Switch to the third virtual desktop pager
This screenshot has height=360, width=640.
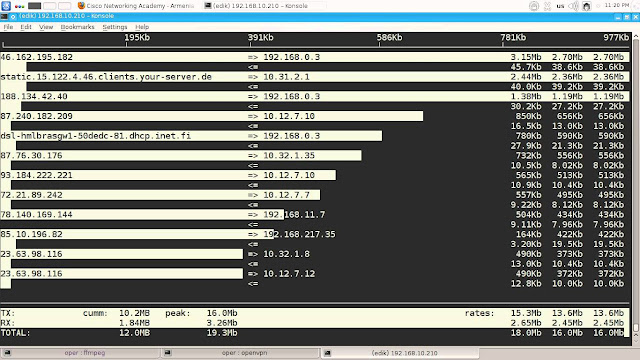click(64, 6)
